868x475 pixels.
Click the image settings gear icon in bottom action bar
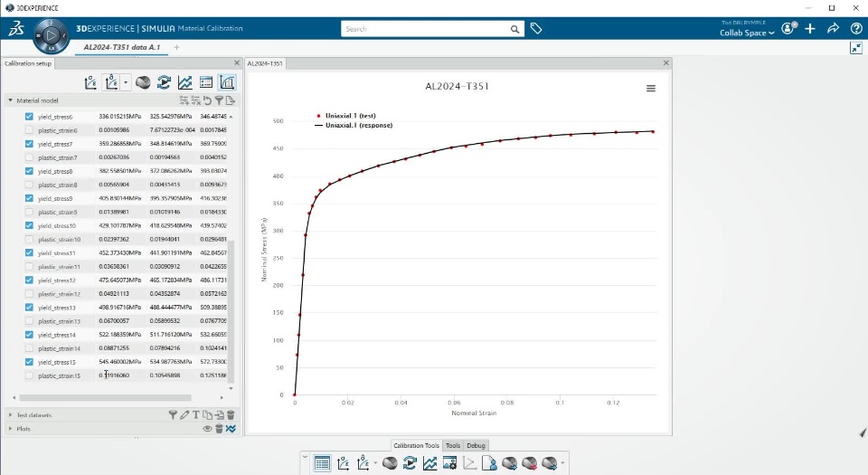point(449,463)
